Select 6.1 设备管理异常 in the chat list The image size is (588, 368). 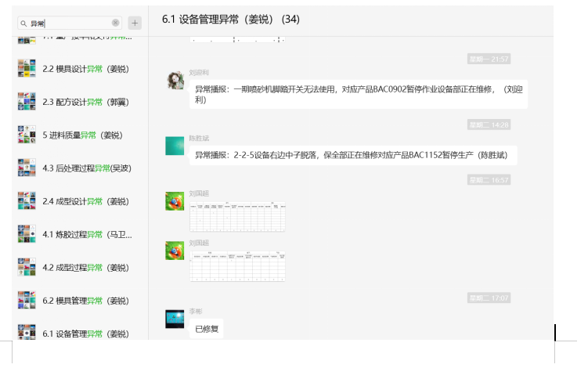pyautogui.click(x=86, y=333)
